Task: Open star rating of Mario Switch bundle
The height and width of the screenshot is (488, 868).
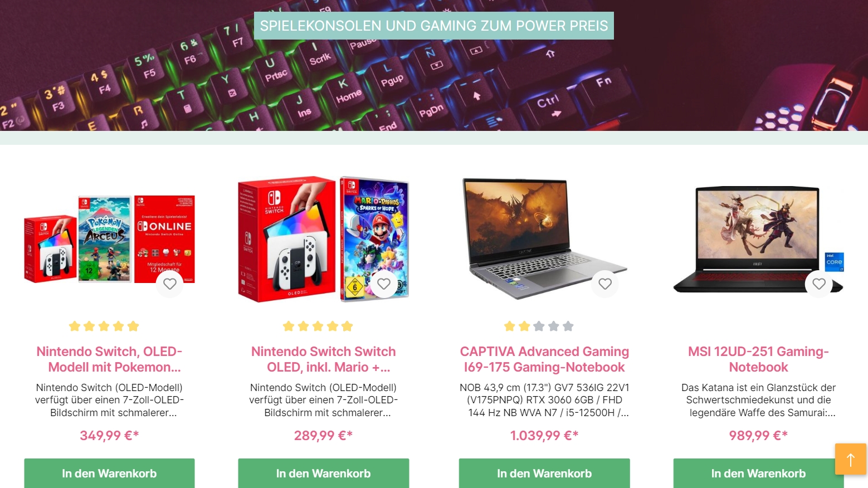Action: [318, 326]
